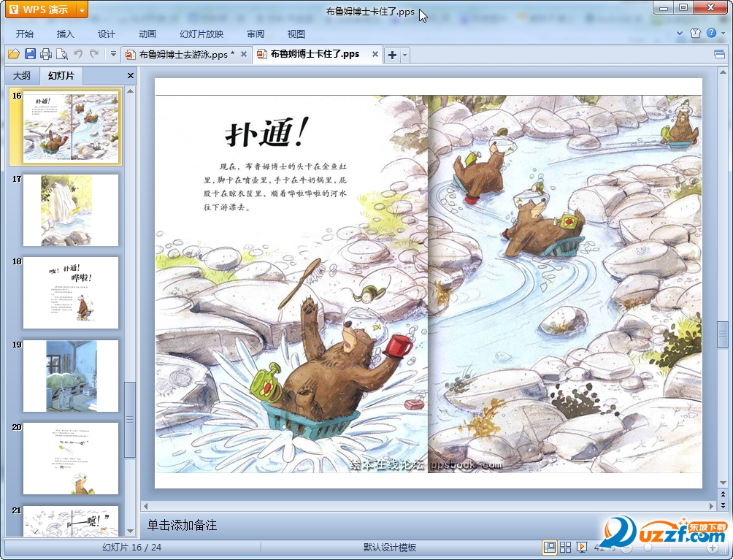This screenshot has height=560, width=733.
Task: Open the 视图 ribbon tab
Action: click(x=296, y=34)
